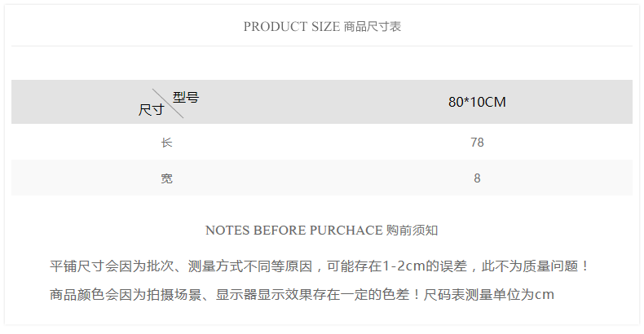The image size is (644, 334).
Task: Click the diagonal divider in header cell
Action: [168, 103]
